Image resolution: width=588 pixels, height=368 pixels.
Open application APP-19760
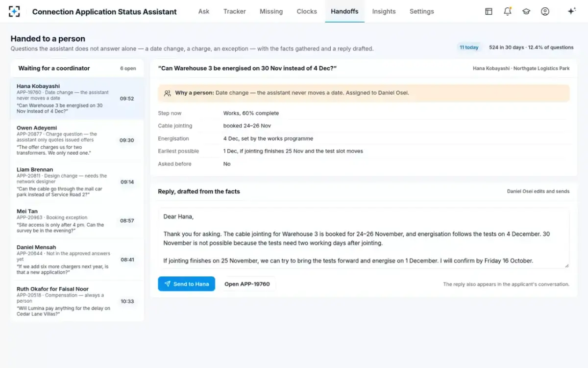point(247,284)
